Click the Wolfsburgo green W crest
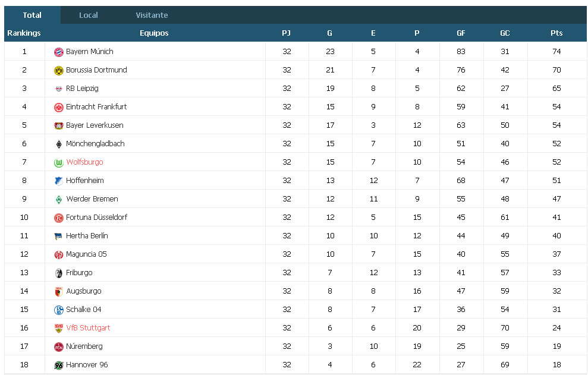 point(58,162)
